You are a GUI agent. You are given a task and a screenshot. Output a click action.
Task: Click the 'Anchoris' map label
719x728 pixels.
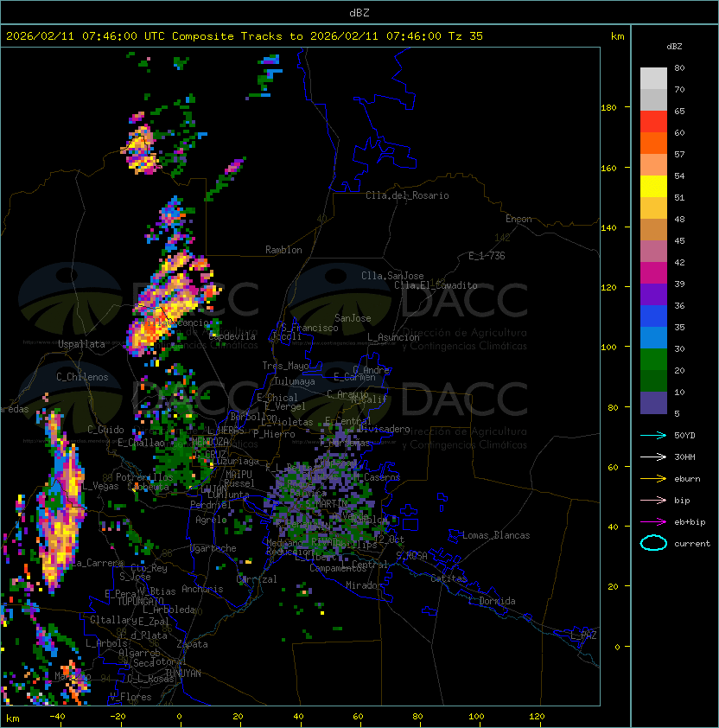coord(202,589)
